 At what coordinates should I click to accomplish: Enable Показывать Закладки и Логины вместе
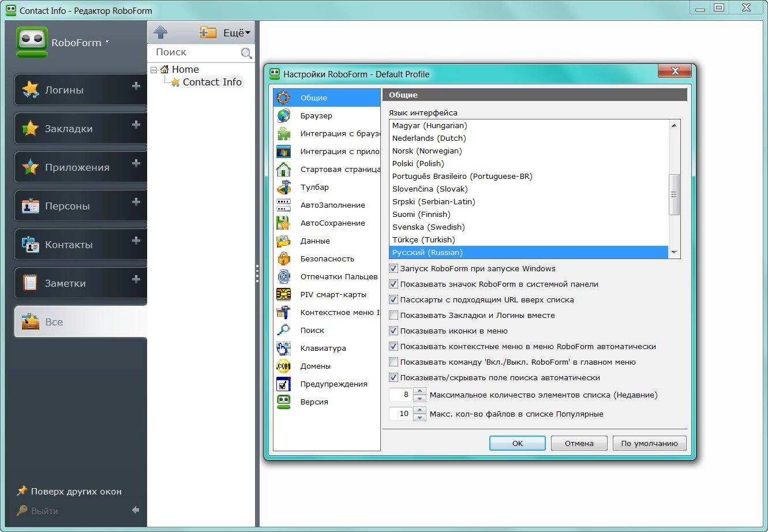(x=394, y=315)
